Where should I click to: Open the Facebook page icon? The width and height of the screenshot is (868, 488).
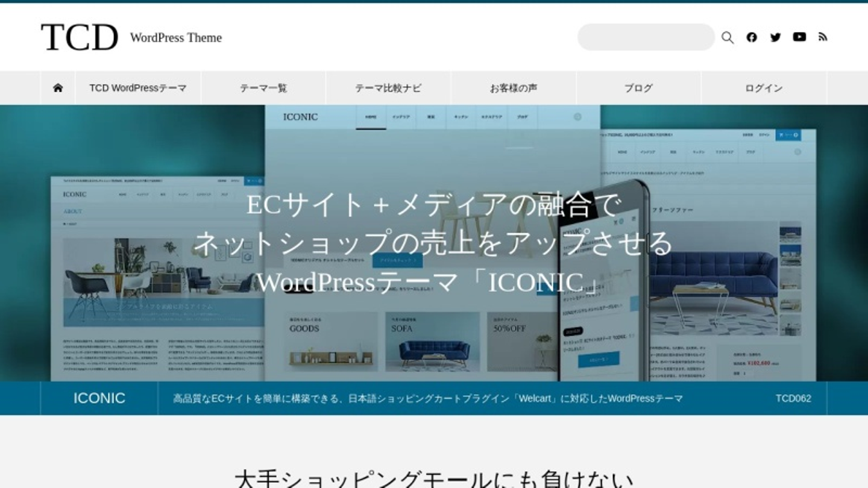pos(752,37)
